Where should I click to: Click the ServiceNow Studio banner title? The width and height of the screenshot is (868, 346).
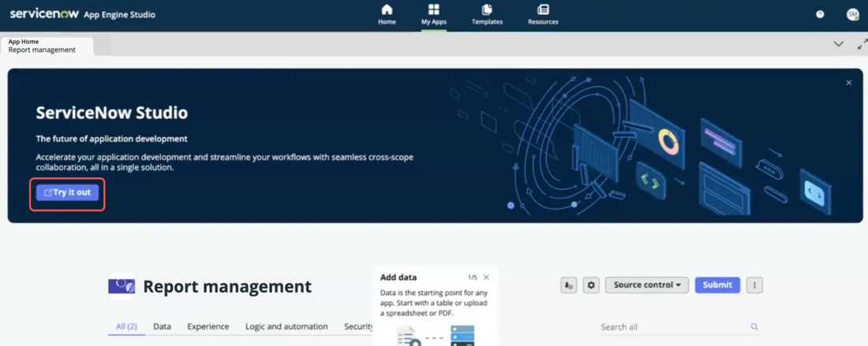pos(112,113)
